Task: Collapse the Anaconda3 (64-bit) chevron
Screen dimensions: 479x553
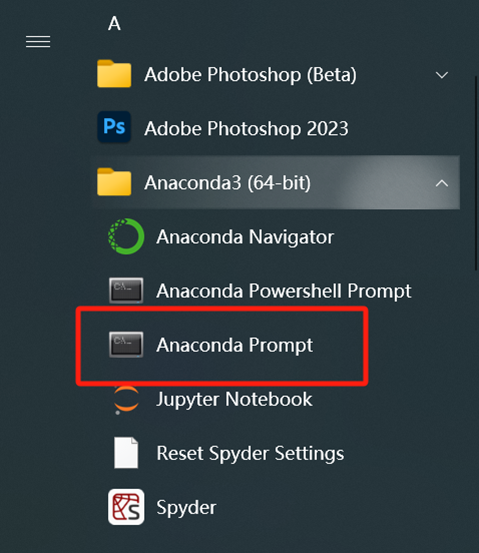Action: [442, 183]
